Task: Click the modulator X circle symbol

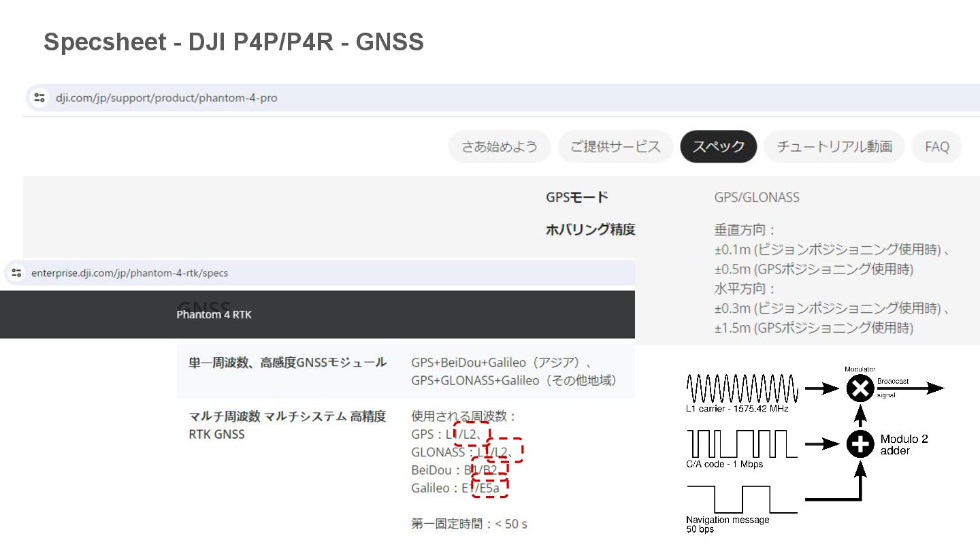Action: 860,388
